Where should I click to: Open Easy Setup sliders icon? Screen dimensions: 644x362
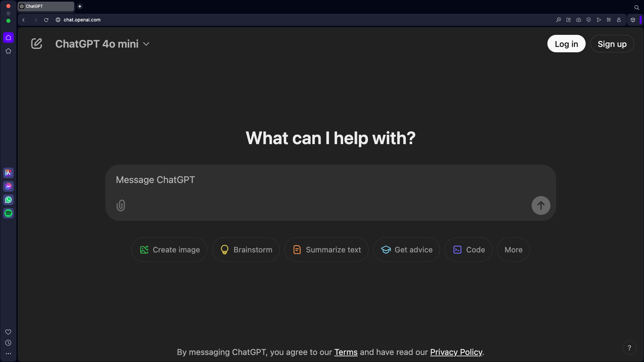pyautogui.click(x=609, y=20)
